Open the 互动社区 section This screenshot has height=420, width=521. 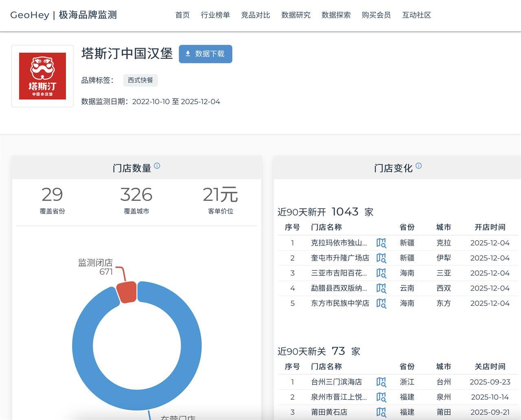pos(416,15)
